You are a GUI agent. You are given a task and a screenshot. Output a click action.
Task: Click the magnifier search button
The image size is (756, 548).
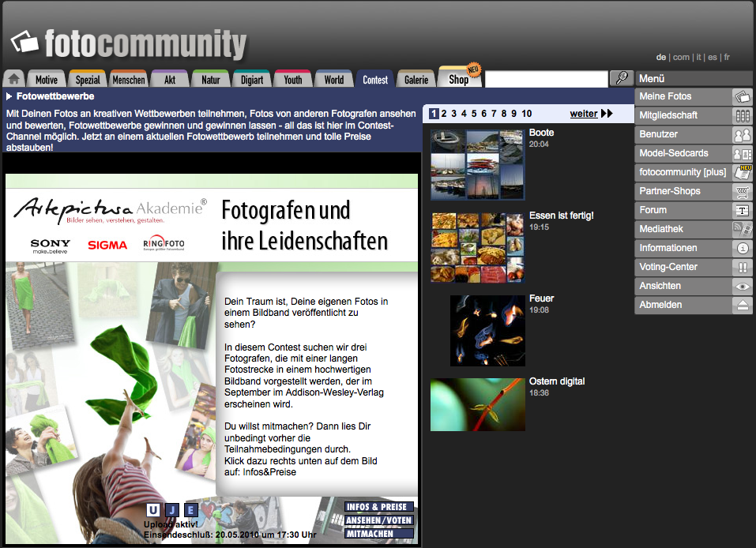tap(622, 78)
